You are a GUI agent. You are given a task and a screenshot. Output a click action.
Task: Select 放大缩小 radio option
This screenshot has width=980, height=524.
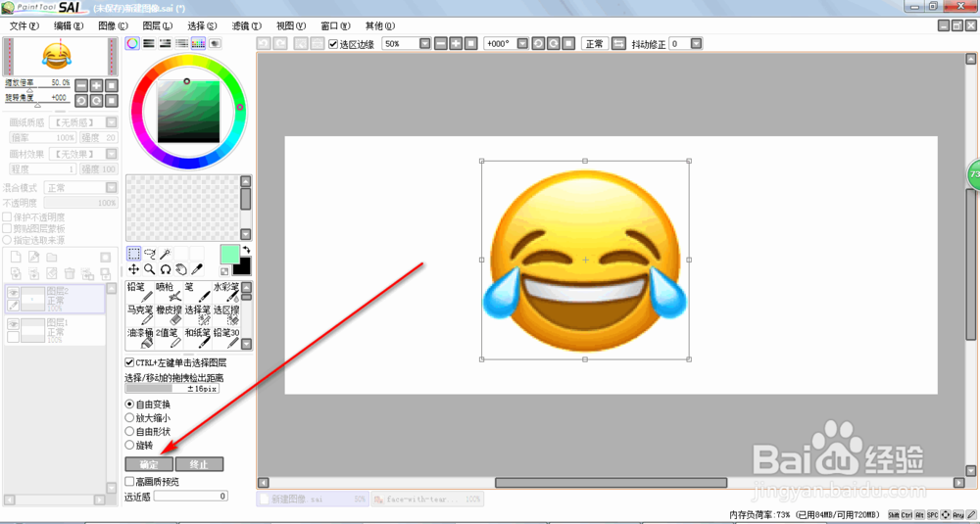pyautogui.click(x=130, y=418)
